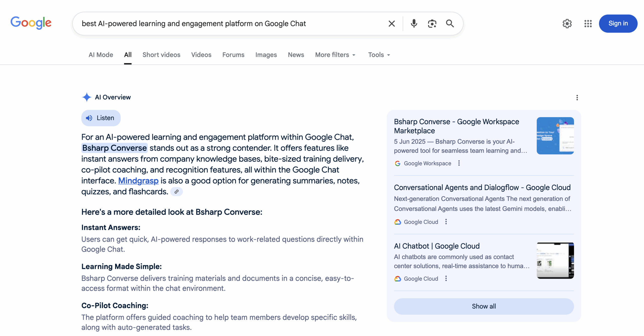Play the AI Overview with Listen button

101,118
